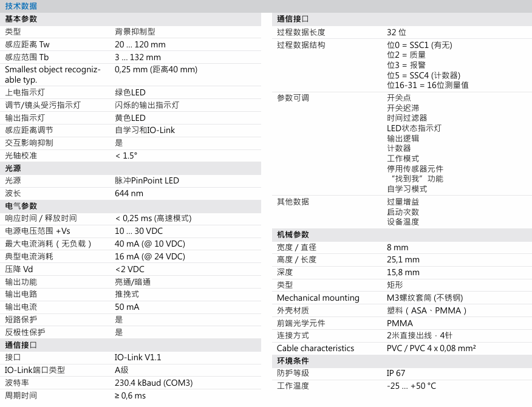
Task: Select the '≥ 0,6 ms' cycle time value
Action: pyautogui.click(x=131, y=396)
